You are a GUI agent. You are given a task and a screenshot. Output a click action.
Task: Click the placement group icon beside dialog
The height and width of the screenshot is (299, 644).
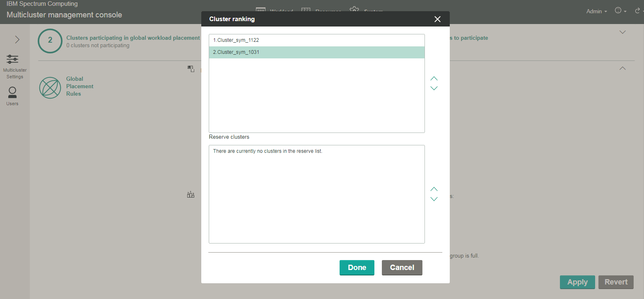(191, 68)
